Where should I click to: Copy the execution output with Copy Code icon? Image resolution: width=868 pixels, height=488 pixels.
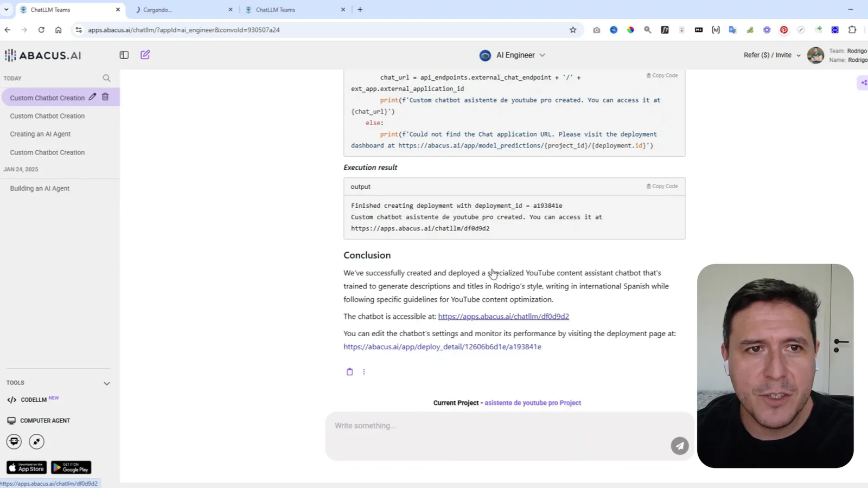(661, 186)
